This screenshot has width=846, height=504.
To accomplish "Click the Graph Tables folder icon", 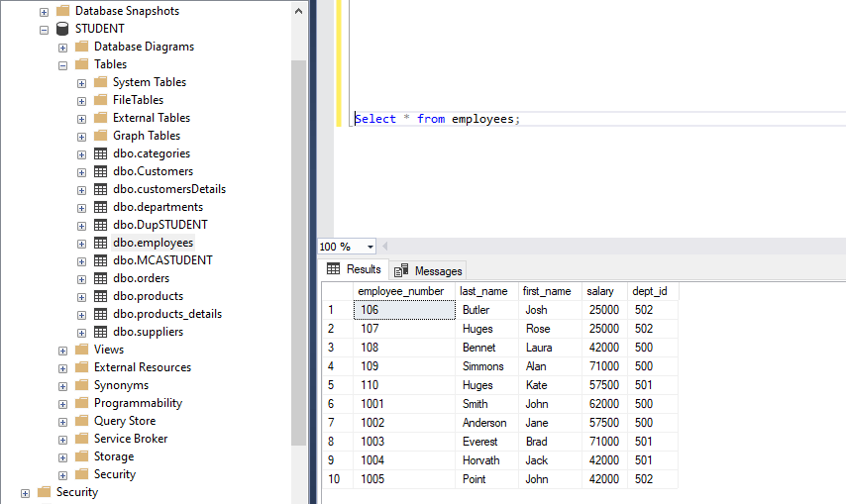I will coord(100,136).
